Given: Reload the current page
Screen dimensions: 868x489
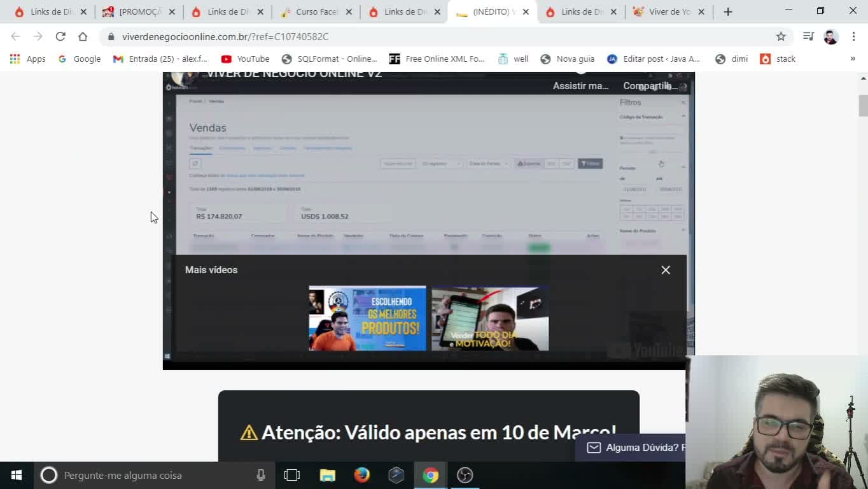Looking at the screenshot, I should (x=60, y=36).
